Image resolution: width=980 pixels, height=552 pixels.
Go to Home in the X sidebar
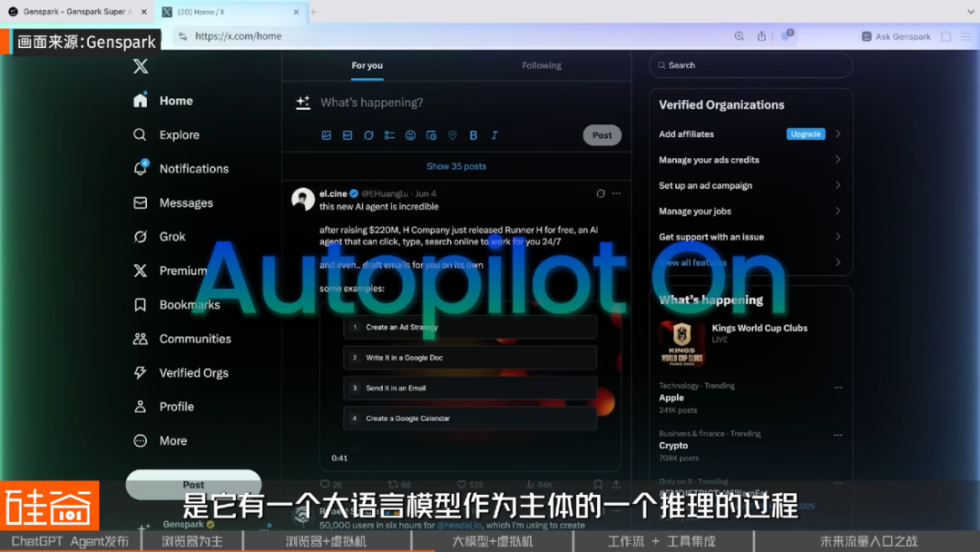(x=163, y=101)
